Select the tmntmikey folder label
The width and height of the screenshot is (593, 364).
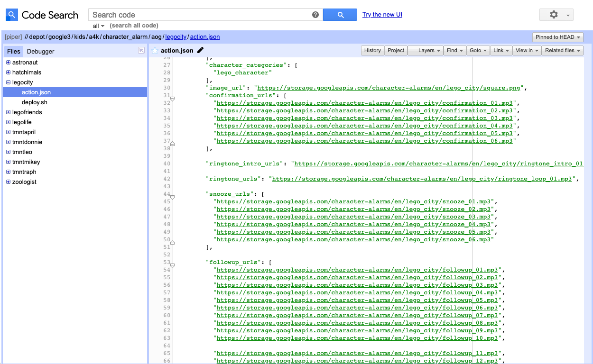[x=26, y=162]
